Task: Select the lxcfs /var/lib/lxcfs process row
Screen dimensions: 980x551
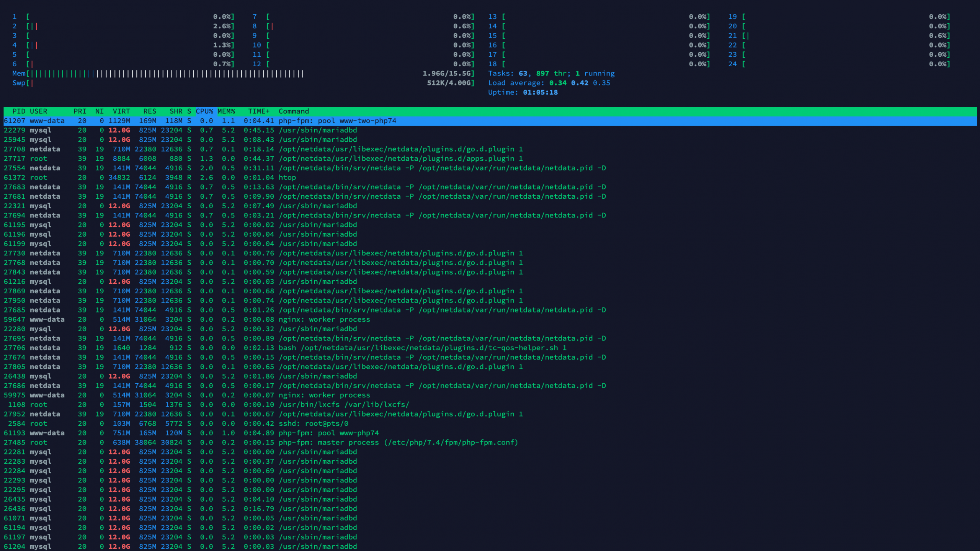Action: 344,405
